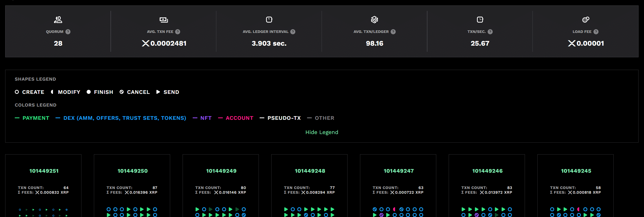Open ledger 101449250
The image size is (644, 217).
(133, 171)
